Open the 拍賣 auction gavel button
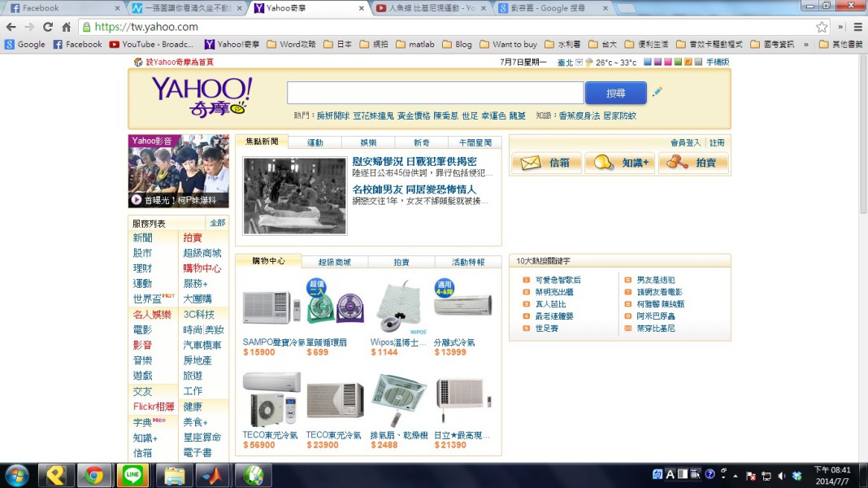The width and height of the screenshot is (868, 488). pos(693,163)
